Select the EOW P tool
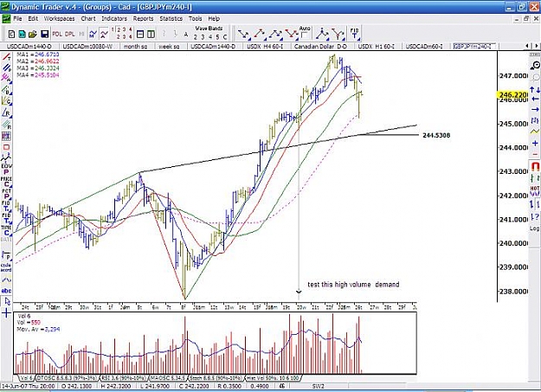Image resolution: width=541 pixels, height=392 pixels. 6,169
